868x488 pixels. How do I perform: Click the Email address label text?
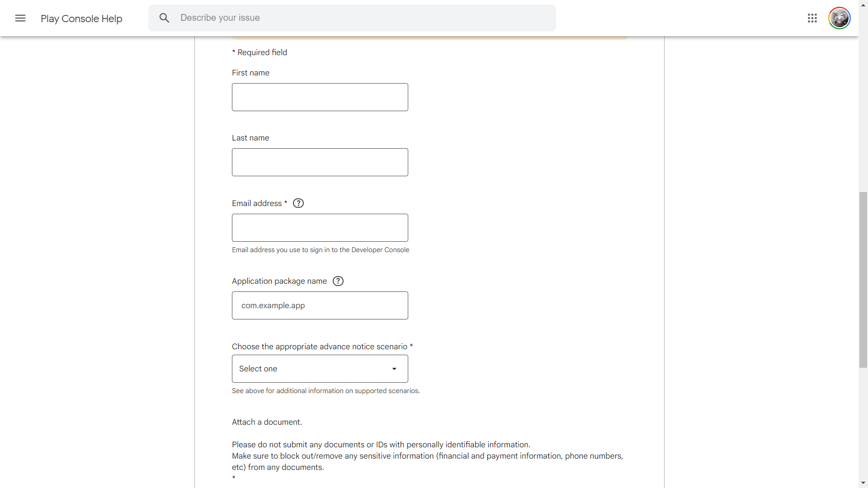pyautogui.click(x=257, y=203)
